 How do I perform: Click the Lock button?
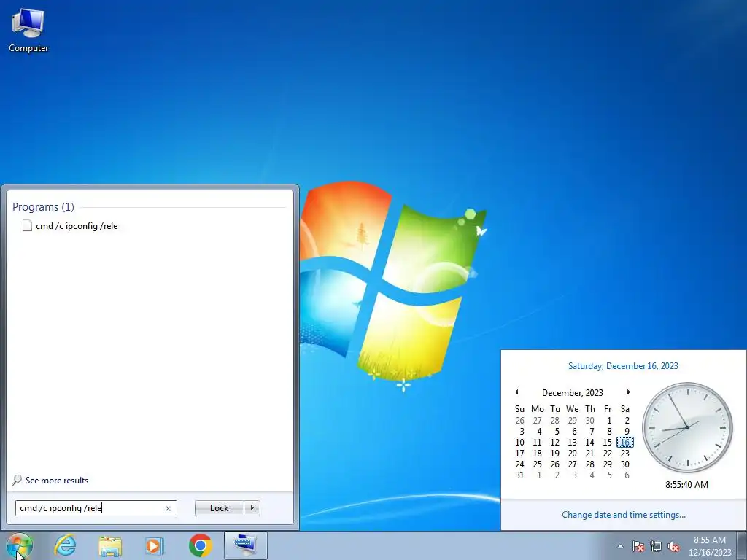[219, 508]
